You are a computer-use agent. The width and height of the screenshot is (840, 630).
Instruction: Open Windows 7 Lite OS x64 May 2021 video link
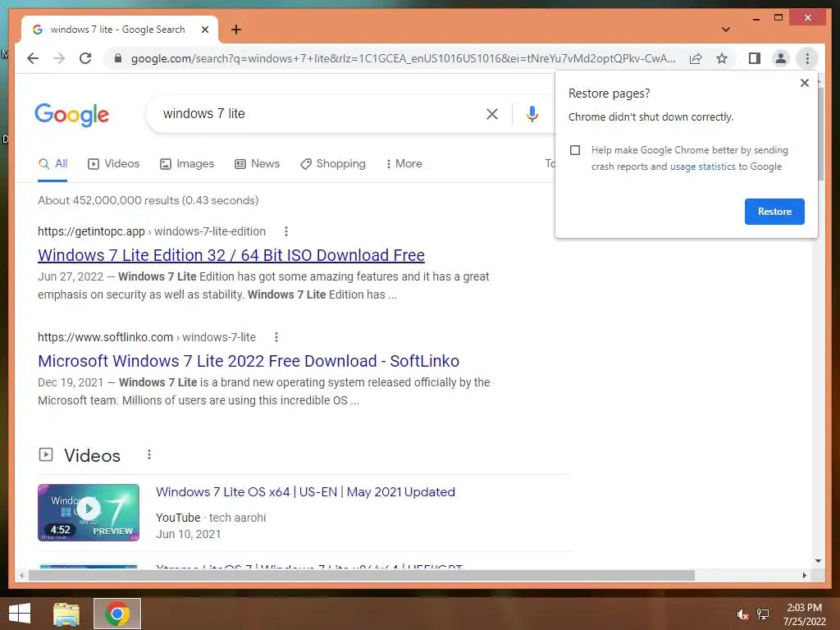(x=305, y=492)
